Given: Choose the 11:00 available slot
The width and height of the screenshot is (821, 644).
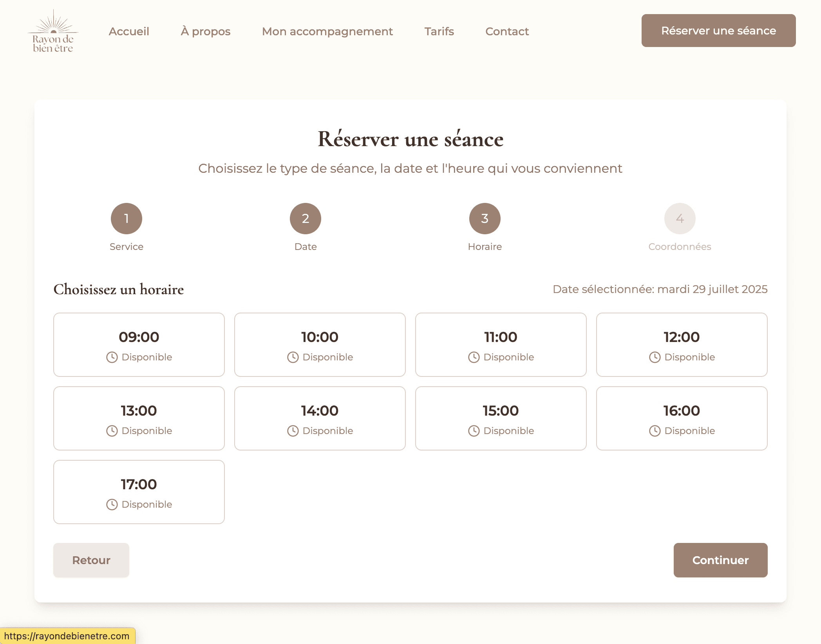Looking at the screenshot, I should [501, 345].
